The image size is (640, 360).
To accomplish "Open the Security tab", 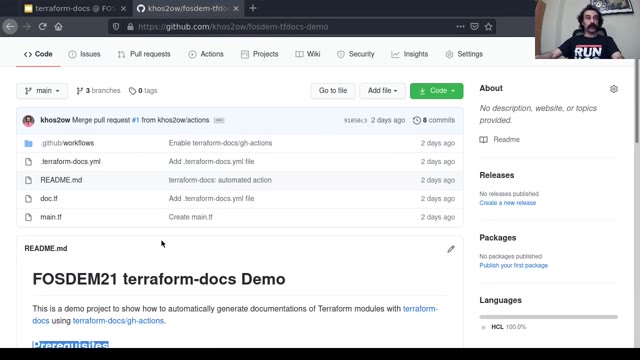I will click(355, 54).
